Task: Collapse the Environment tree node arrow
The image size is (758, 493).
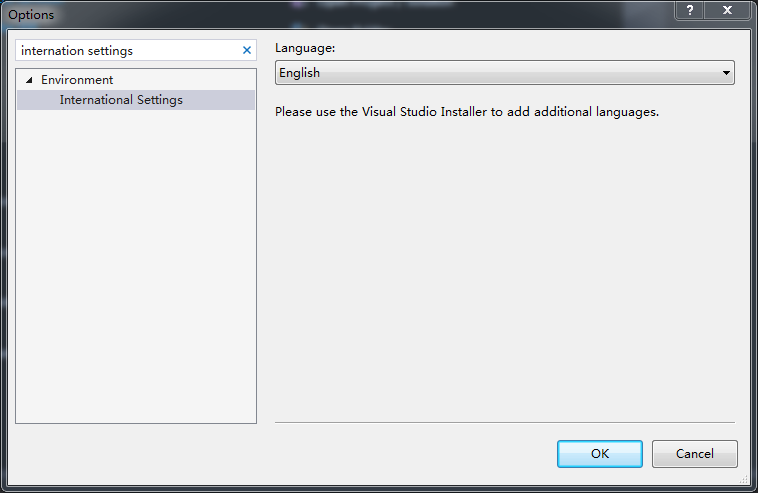Action: (x=29, y=80)
